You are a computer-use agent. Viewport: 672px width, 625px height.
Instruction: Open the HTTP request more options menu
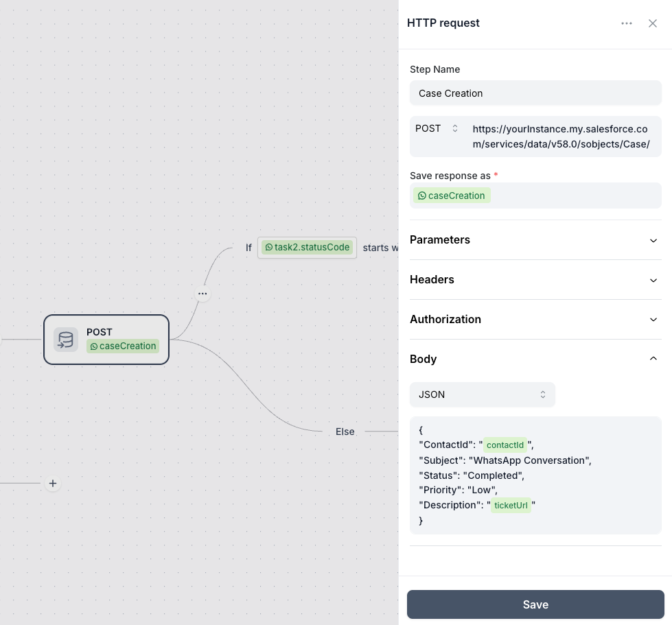click(x=626, y=23)
